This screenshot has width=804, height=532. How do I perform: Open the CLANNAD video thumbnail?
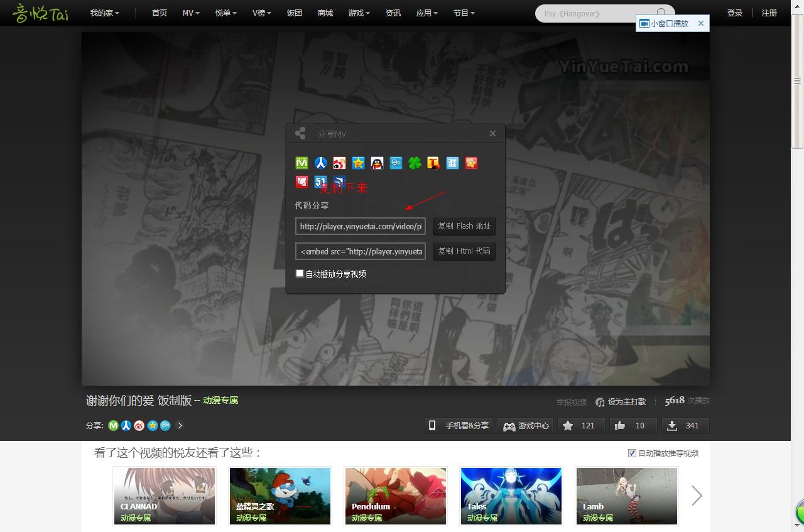pos(164,496)
